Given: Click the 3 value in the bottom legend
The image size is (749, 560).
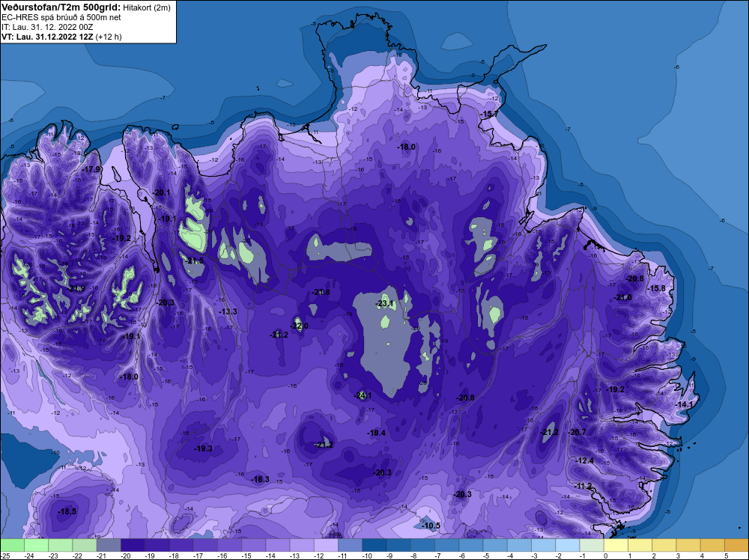Looking at the screenshot, I should tap(679, 556).
